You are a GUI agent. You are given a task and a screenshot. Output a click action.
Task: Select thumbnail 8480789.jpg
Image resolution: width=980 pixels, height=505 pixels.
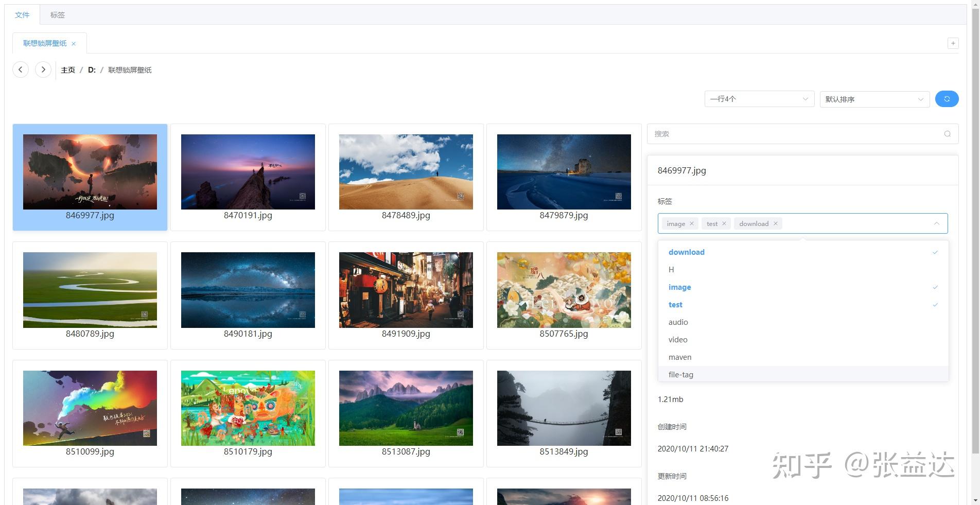(90, 295)
